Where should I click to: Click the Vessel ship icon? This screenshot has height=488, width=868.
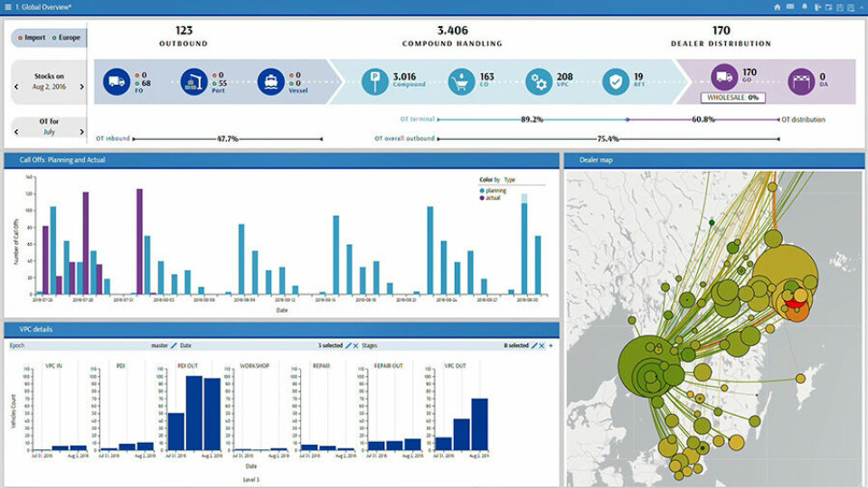tap(270, 83)
